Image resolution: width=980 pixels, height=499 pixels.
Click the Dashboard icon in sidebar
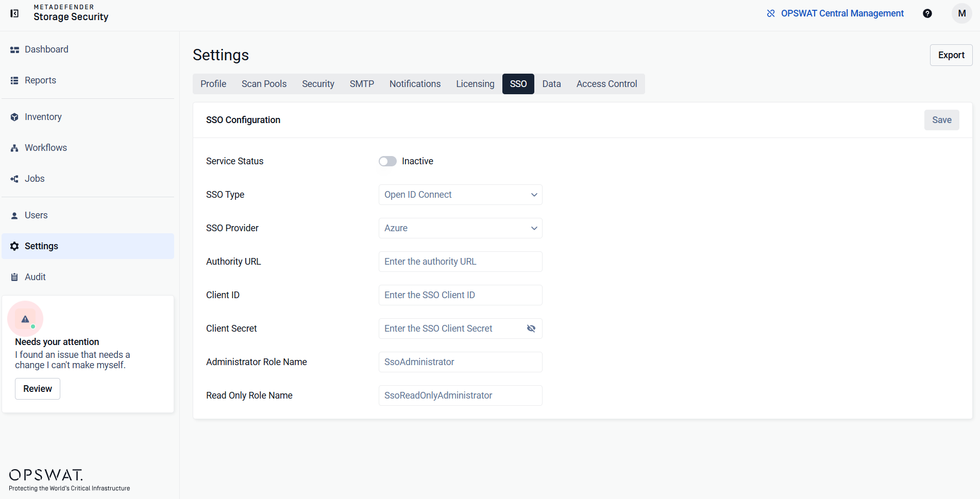tap(14, 50)
